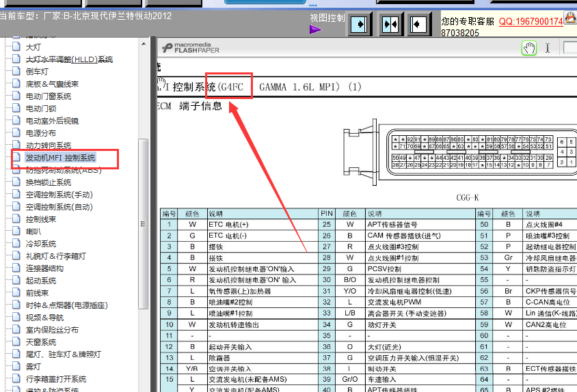The image size is (577, 392).
Task: Click the document icon beside 倒车灯
Action: pyautogui.click(x=16, y=71)
